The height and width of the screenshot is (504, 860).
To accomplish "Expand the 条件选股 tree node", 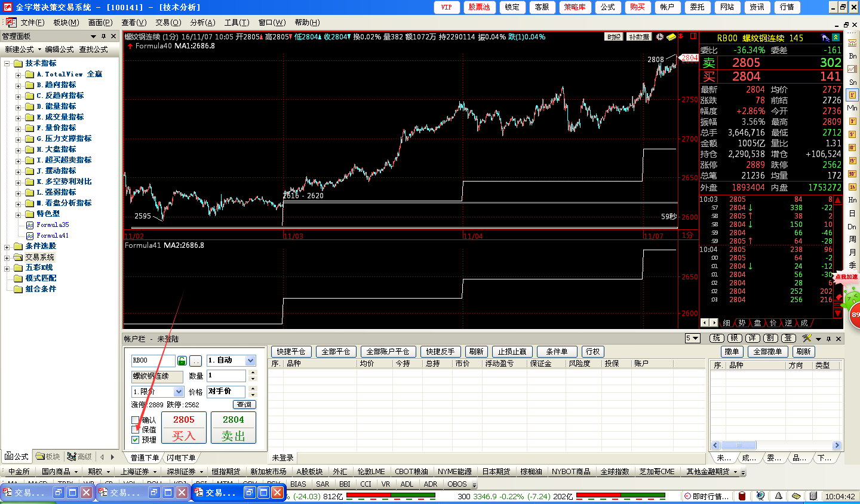I will [x=7, y=247].
